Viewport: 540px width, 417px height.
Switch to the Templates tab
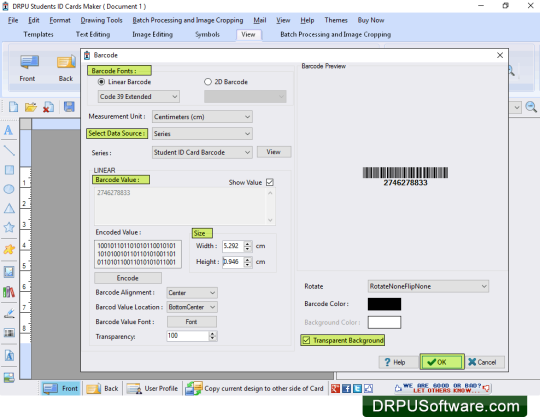(38, 34)
